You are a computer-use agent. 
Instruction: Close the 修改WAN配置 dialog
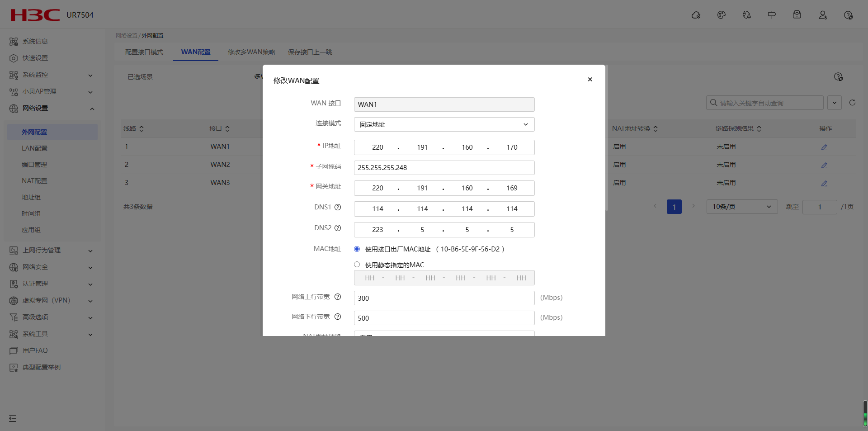point(590,79)
